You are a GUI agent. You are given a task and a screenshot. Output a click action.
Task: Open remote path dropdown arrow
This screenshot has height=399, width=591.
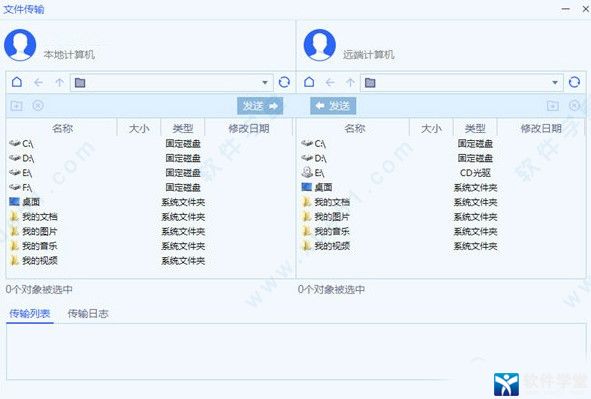[x=555, y=83]
